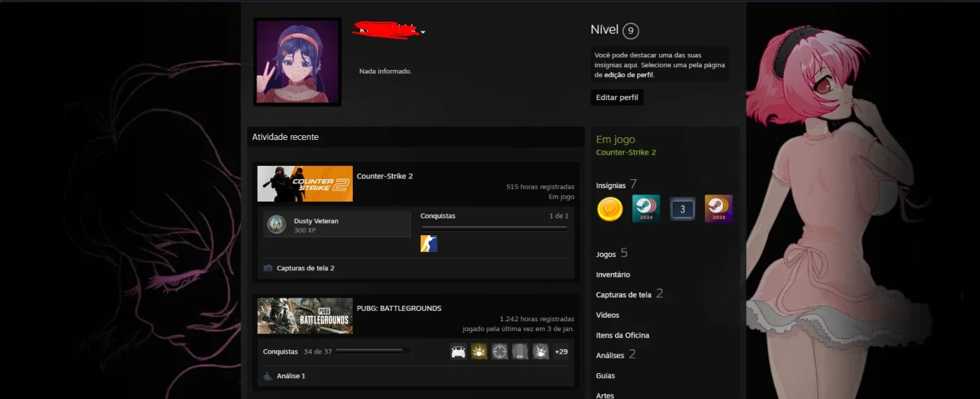Show the +29 more PUBG achievements

pos(561,351)
